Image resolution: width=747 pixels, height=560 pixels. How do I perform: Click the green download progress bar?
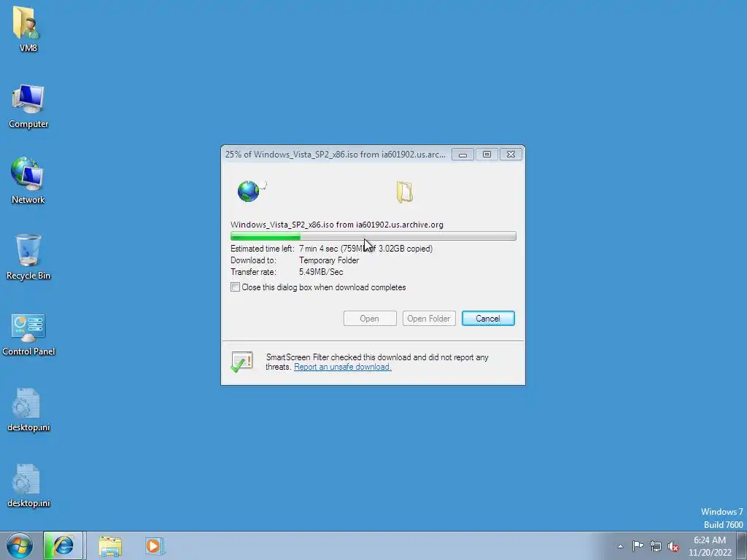point(373,236)
